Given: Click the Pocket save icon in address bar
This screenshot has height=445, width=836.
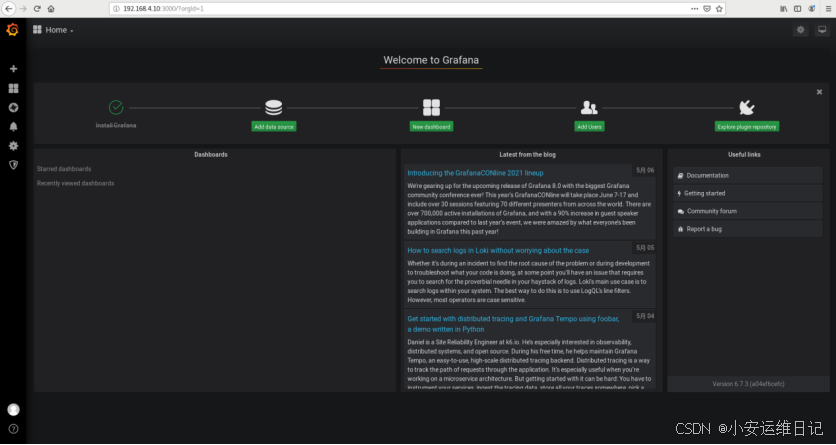Looking at the screenshot, I should click(x=706, y=9).
